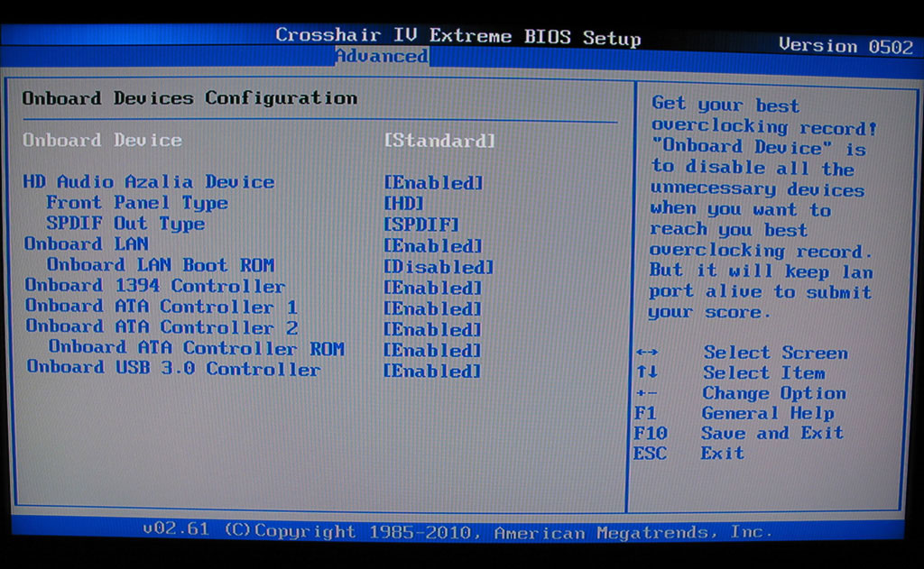924x569 pixels.
Task: Toggle Onboard ATA Controller 1 [Enabled] value
Action: (433, 308)
